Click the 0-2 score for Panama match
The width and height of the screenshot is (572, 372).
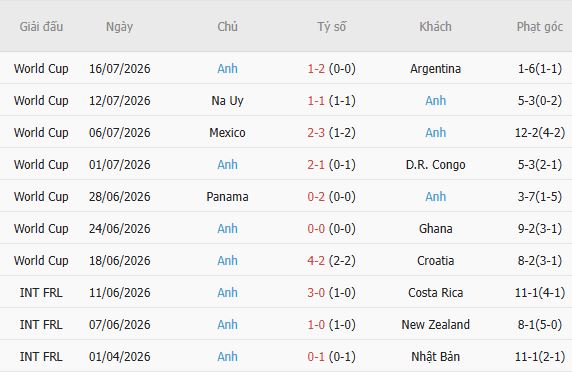pyautogui.click(x=316, y=197)
